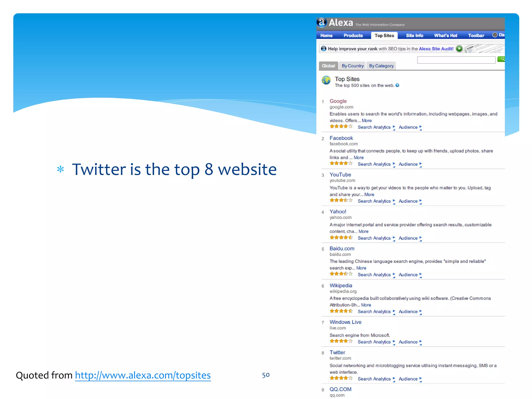This screenshot has width=532, height=399.
Task: Click the green search button icon
Action: [x=501, y=59]
